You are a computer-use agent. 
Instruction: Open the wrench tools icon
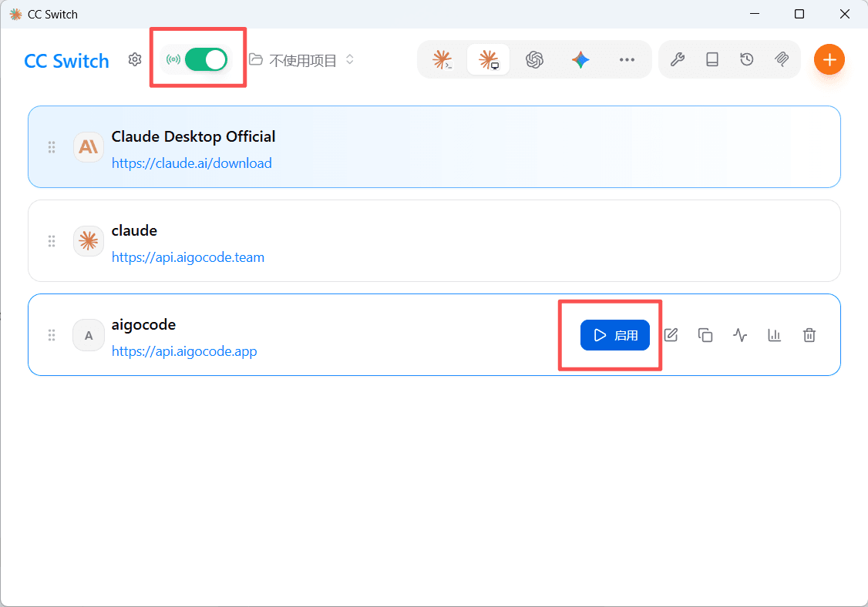(x=678, y=59)
